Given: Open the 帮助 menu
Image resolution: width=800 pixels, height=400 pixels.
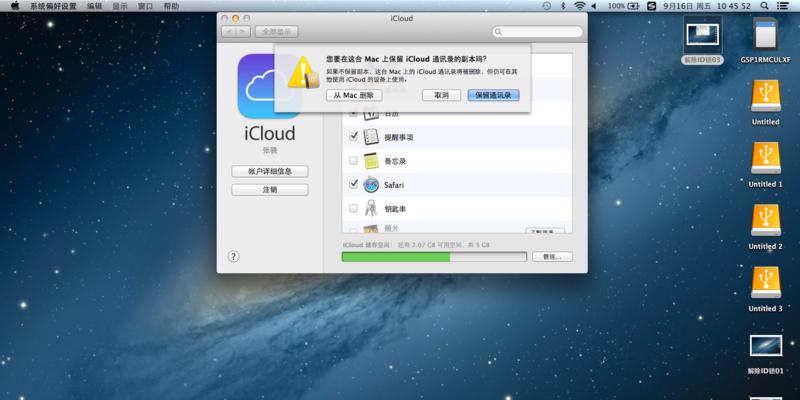Looking at the screenshot, I should 171,6.
